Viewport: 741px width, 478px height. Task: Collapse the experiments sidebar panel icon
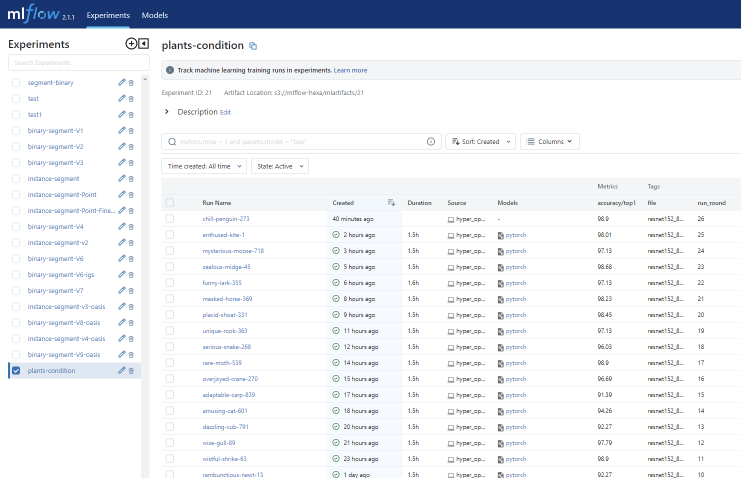(143, 44)
